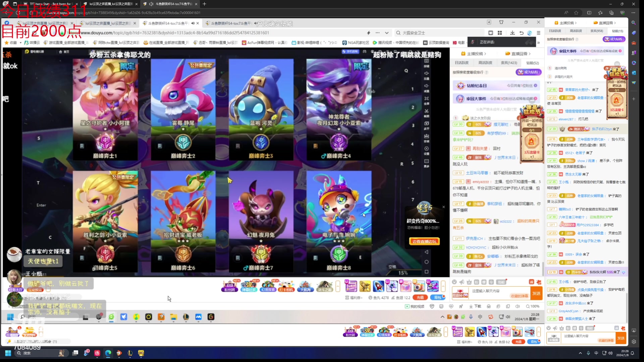Show hidden bookmarks with » in inner bar
Viewport: 644px width, 362px height.
[538, 43]
